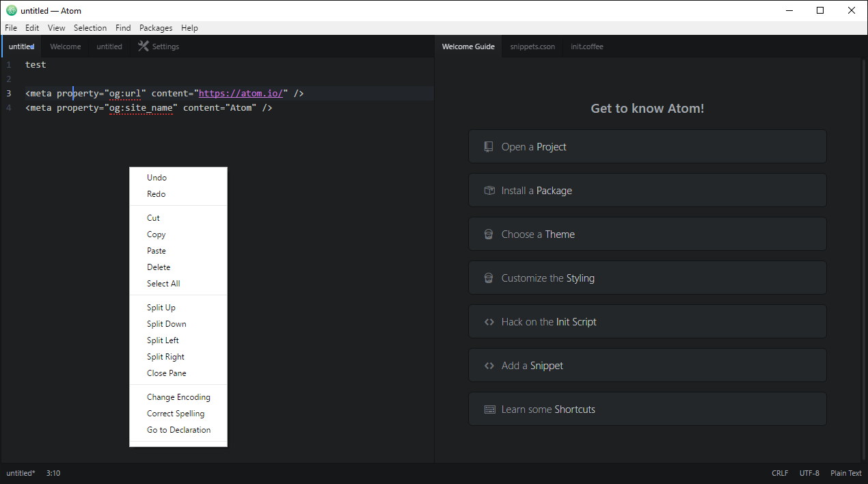The width and height of the screenshot is (868, 484).
Task: Click the code brackets icon on Hack on the Init Script
Action: coord(488,321)
